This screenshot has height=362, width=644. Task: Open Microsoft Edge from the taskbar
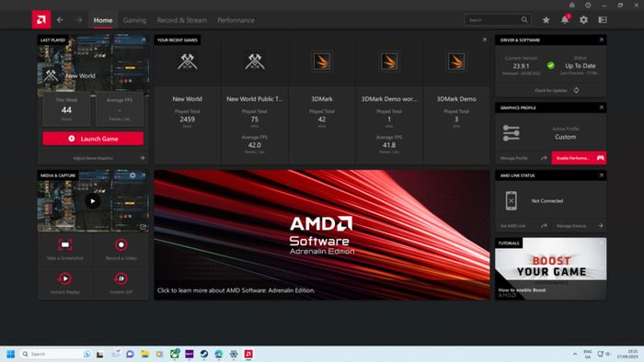click(x=219, y=354)
